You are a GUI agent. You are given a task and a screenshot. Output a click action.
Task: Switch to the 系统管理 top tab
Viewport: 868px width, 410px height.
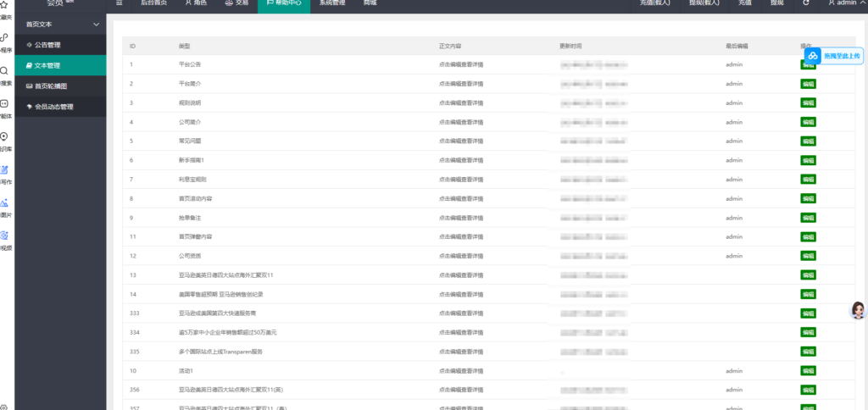tap(331, 3)
